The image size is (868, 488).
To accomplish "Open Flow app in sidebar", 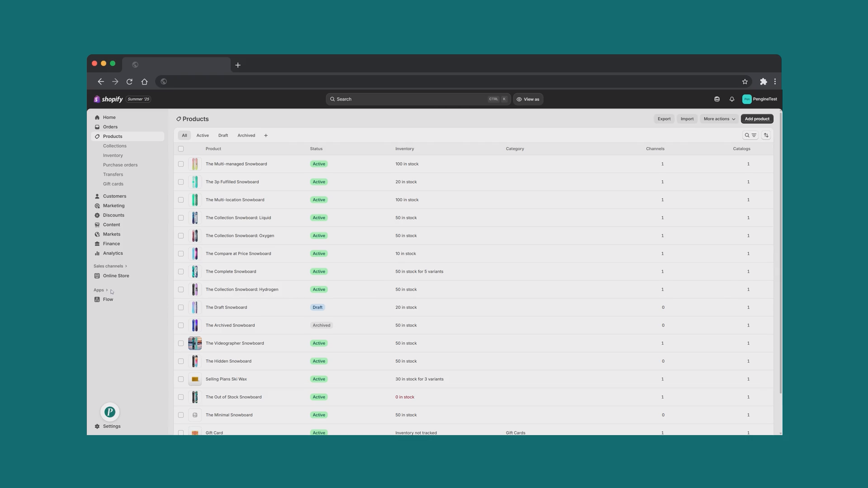I will click(x=108, y=299).
